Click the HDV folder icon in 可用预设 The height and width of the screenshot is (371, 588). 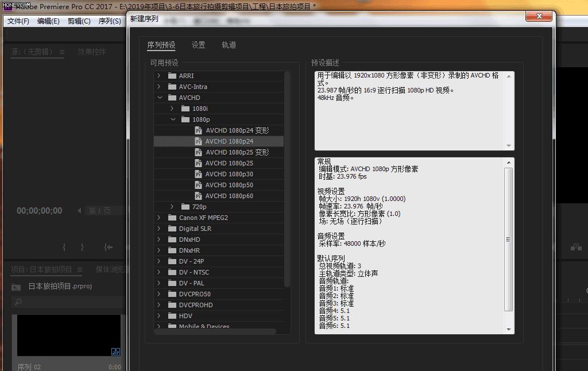tap(172, 315)
